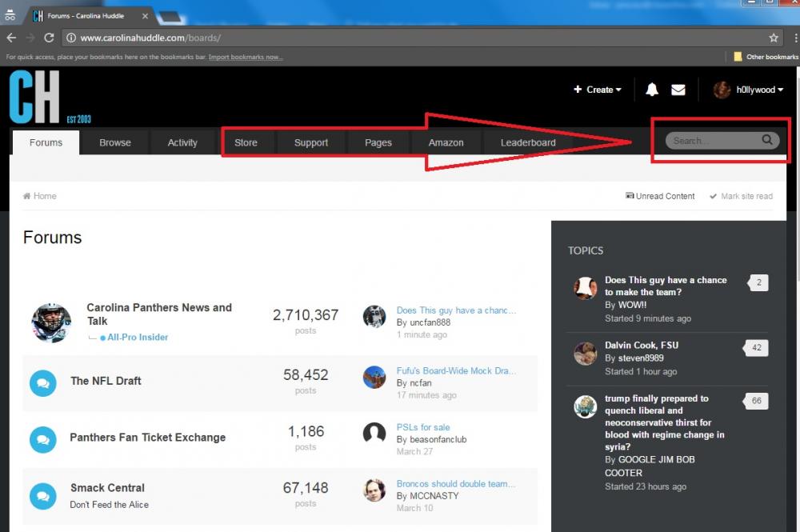Click the Home breadcrumb icon
This screenshot has width=800, height=532.
coord(26,196)
